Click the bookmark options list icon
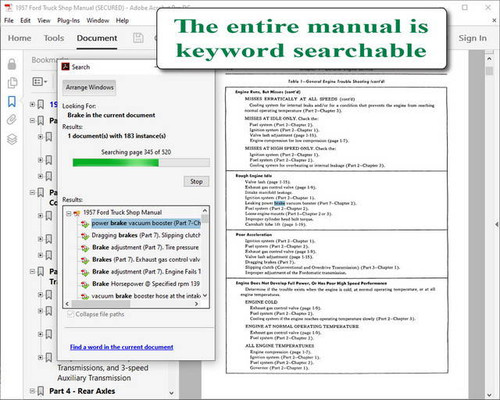This screenshot has height=400, width=500. pyautogui.click(x=39, y=81)
